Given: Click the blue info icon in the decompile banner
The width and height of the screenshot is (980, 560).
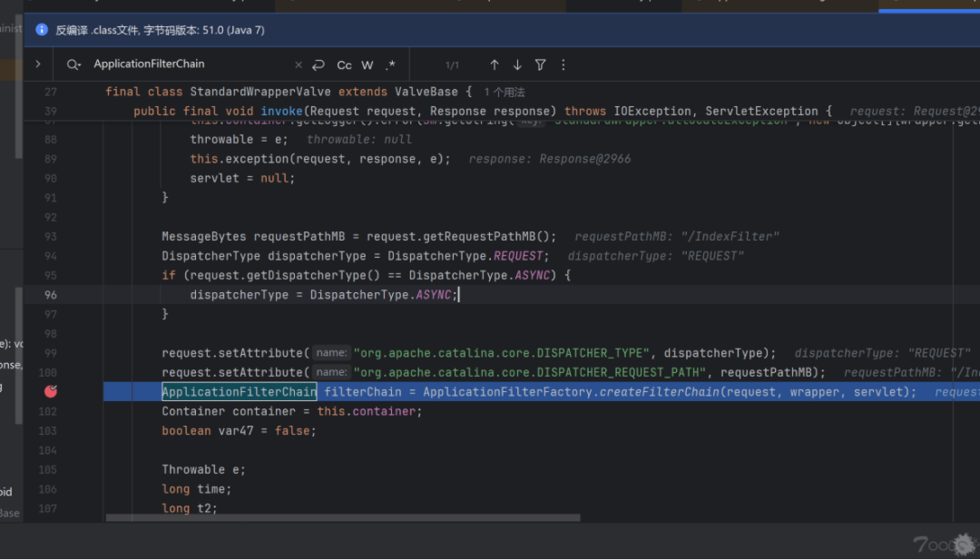Looking at the screenshot, I should (41, 29).
